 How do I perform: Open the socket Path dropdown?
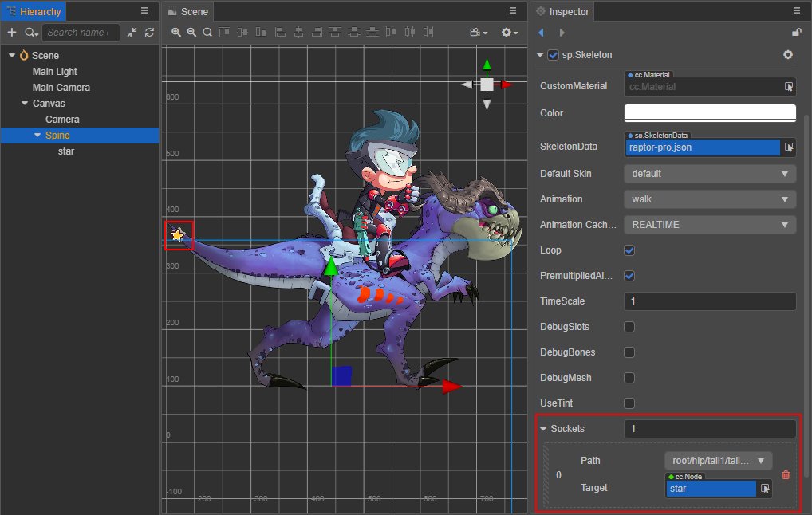click(x=718, y=460)
